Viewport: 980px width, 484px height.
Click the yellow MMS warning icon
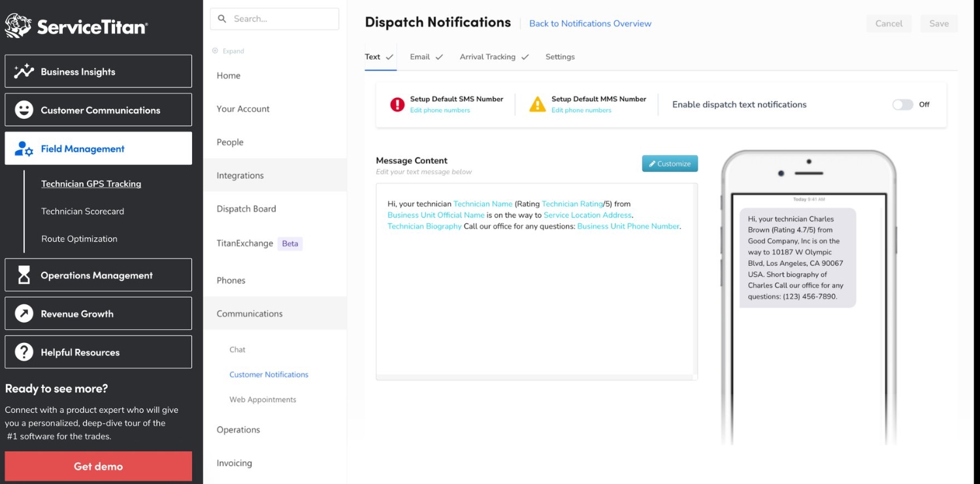(537, 105)
